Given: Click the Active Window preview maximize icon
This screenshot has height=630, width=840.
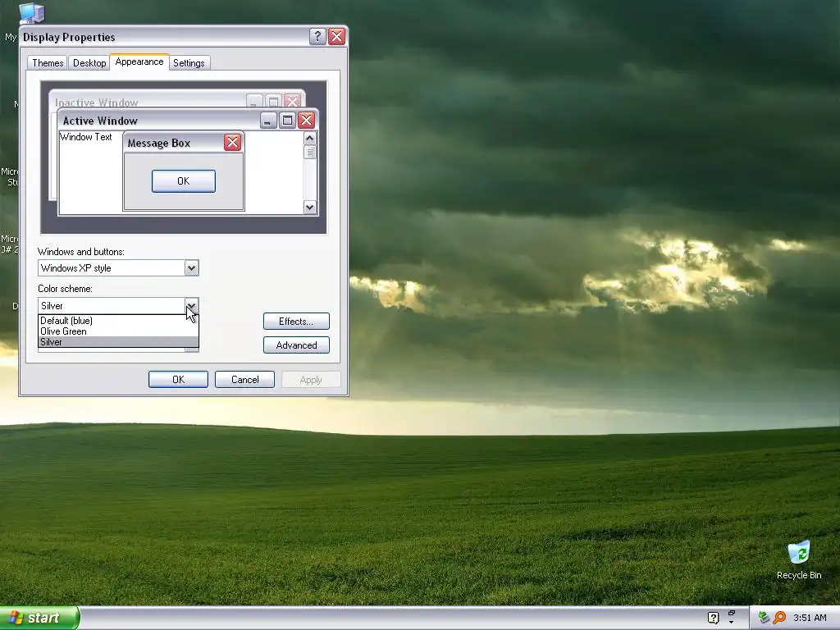Looking at the screenshot, I should [x=287, y=120].
